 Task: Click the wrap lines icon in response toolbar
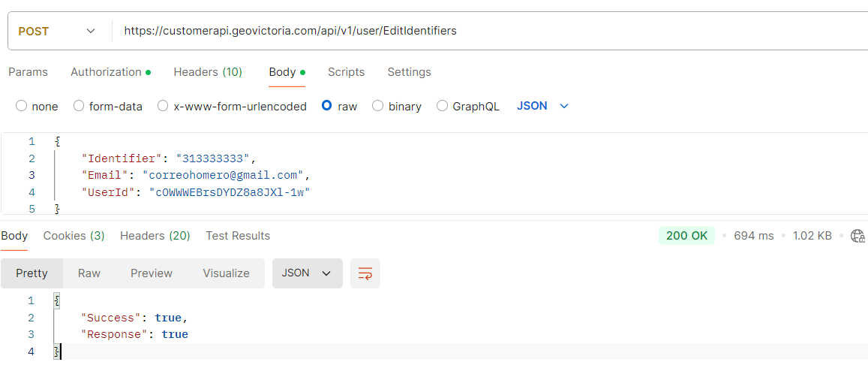365,274
